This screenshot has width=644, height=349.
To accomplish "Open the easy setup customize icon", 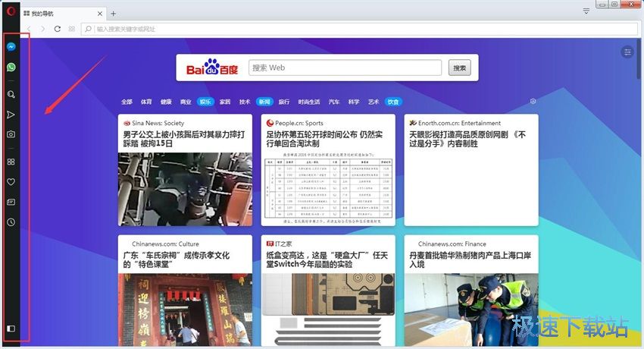I will [627, 52].
